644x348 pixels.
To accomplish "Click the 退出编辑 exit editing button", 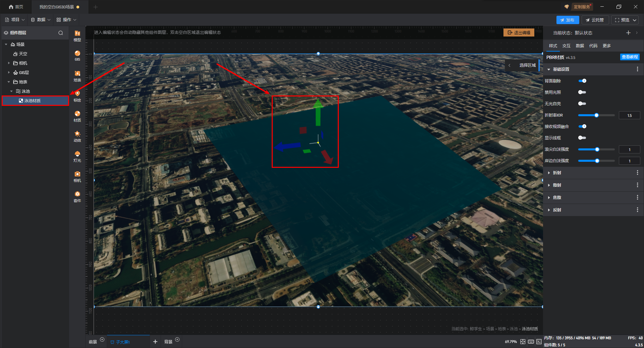I will (x=519, y=32).
